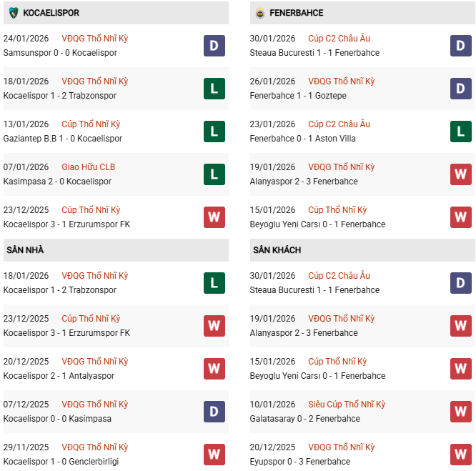Image resolution: width=476 pixels, height=471 pixels.
Task: Click the D badge for Fenerbahce-Goztepe draw
Action: 460,89
